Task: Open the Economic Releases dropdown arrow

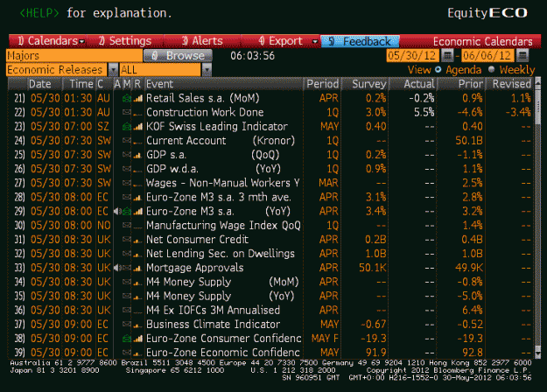Action: [x=113, y=70]
